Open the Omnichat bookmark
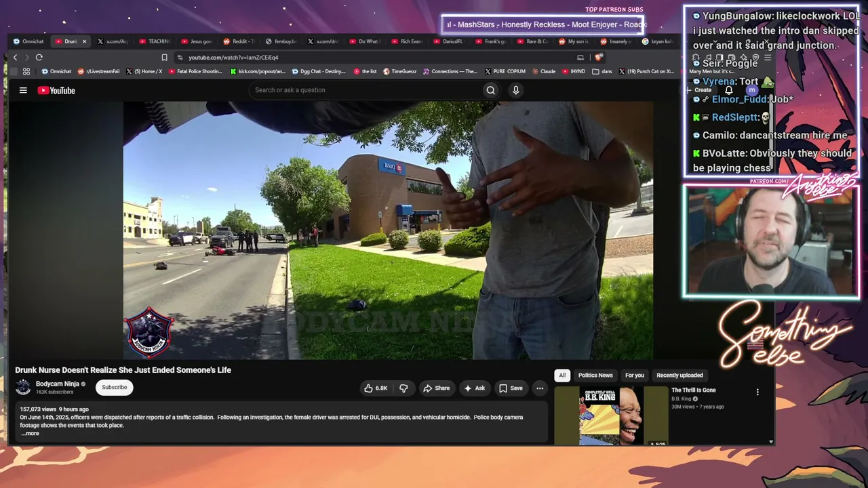868x488 pixels. point(56,71)
